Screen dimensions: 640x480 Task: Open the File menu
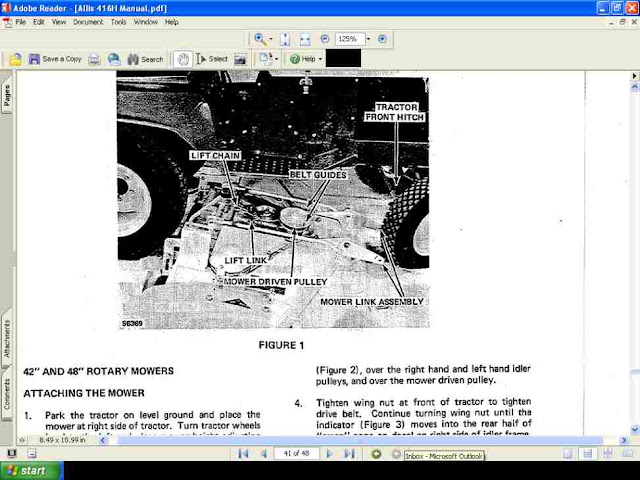(21, 22)
